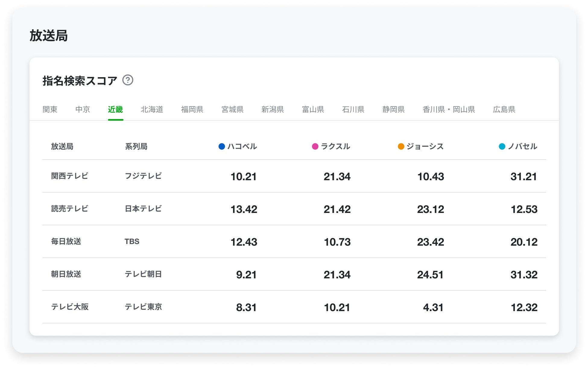Click the orange ジョーシス legend dot
Screen dimensions: 588x369
coord(401,146)
